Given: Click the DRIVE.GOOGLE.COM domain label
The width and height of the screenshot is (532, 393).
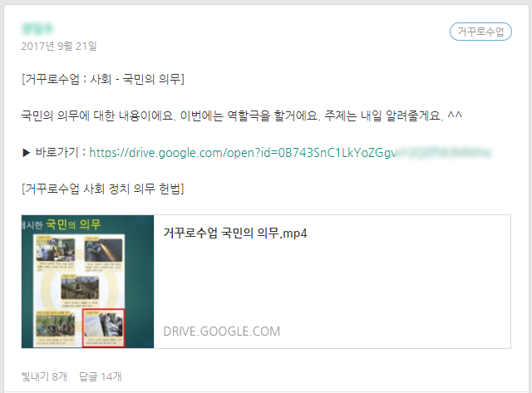Looking at the screenshot, I should (222, 332).
